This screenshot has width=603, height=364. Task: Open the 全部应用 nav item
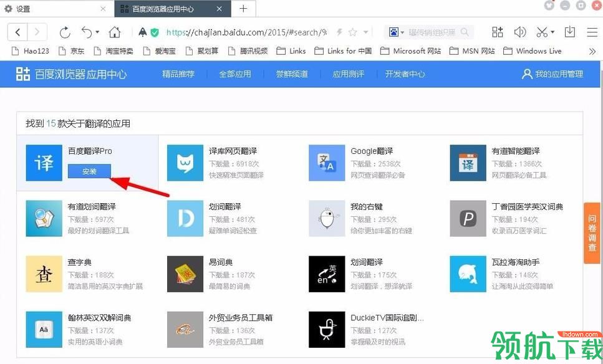pyautogui.click(x=235, y=74)
